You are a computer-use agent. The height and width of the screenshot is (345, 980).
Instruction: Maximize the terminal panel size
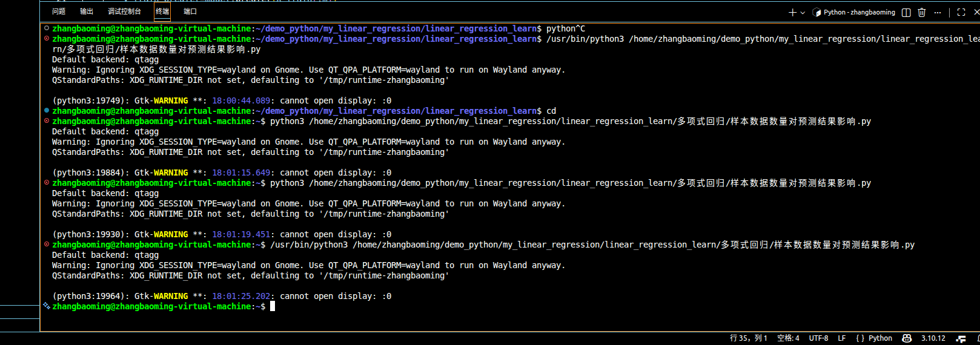[961, 12]
